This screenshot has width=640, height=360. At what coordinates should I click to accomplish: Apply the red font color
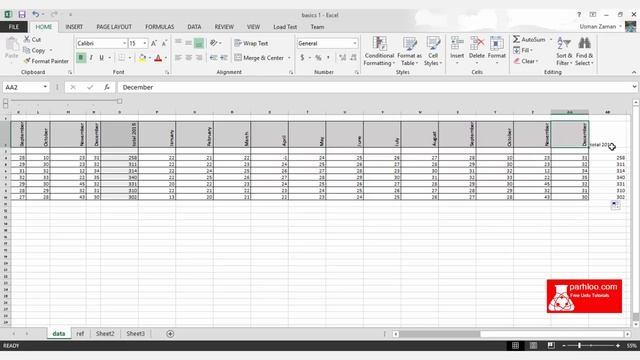158,58
